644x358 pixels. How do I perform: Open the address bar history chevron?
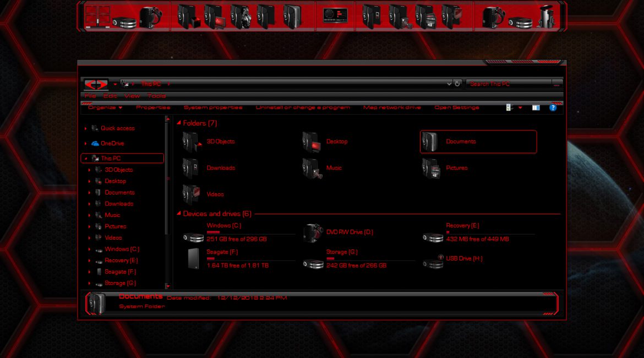[x=449, y=84]
